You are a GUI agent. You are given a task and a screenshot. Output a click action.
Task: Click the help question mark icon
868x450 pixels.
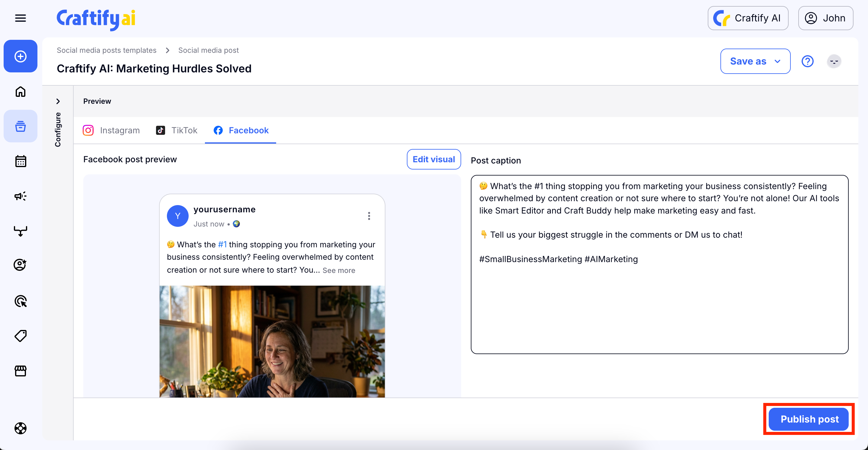(807, 61)
